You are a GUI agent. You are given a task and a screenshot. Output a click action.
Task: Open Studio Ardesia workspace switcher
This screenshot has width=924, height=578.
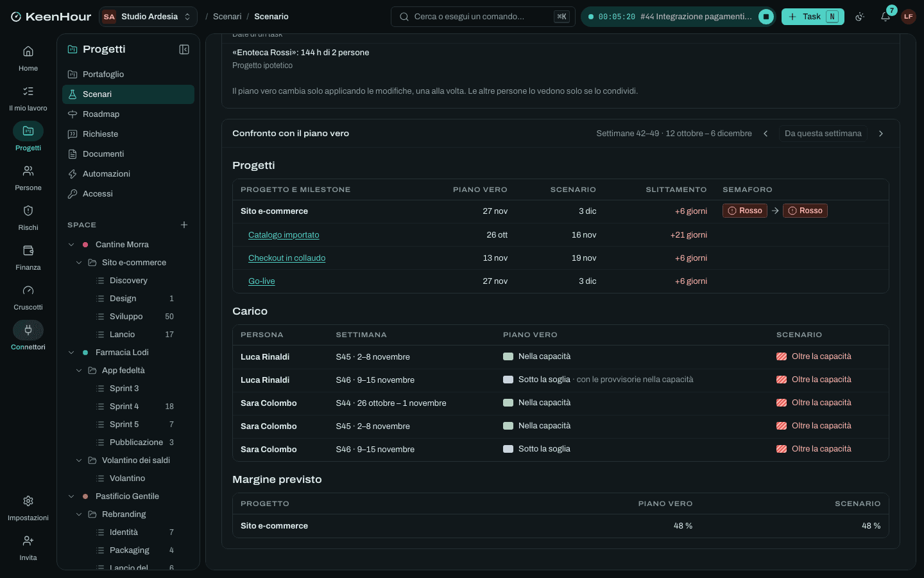[x=148, y=17]
